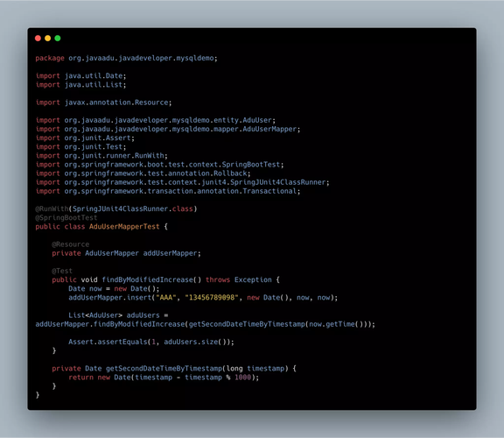This screenshot has width=504, height=438.
Task: Click the Transactional import line
Action: pyautogui.click(x=168, y=191)
